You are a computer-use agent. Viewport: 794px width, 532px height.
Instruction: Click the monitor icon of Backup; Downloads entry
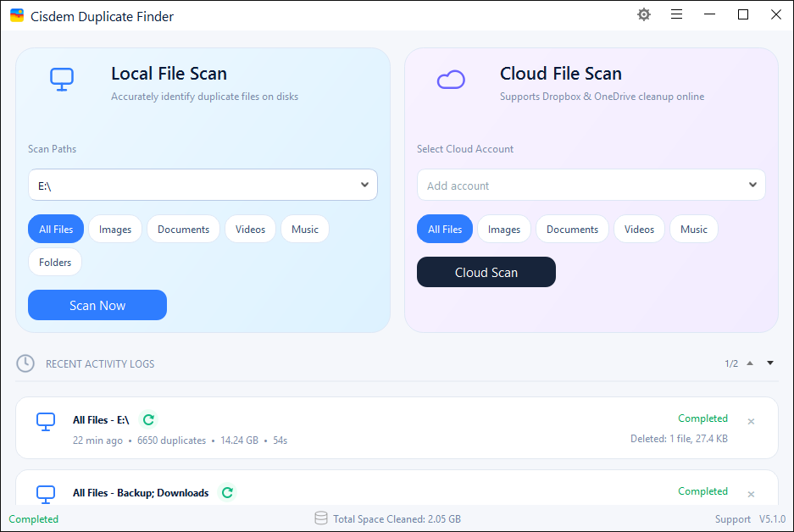coord(46,495)
